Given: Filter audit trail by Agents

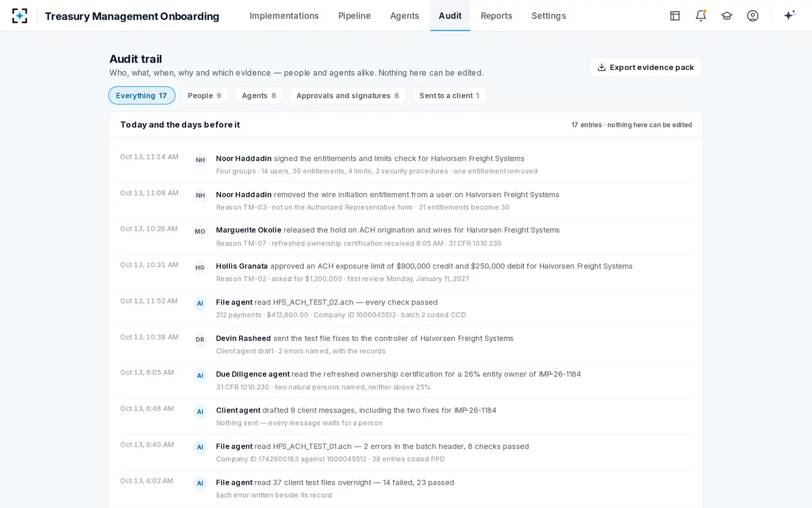Looking at the screenshot, I should click(259, 95).
